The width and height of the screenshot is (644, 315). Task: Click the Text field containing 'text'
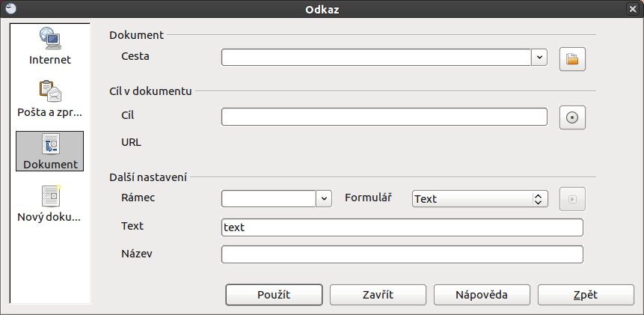tap(402, 227)
